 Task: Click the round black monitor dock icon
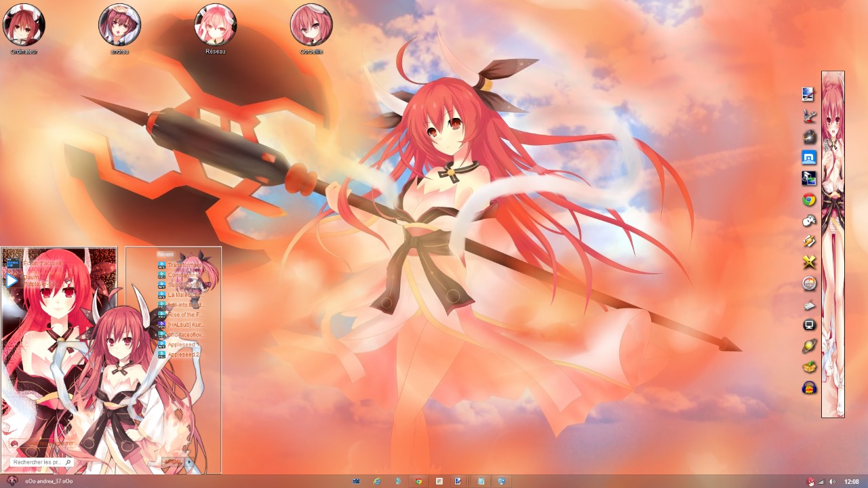pyautogui.click(x=809, y=325)
